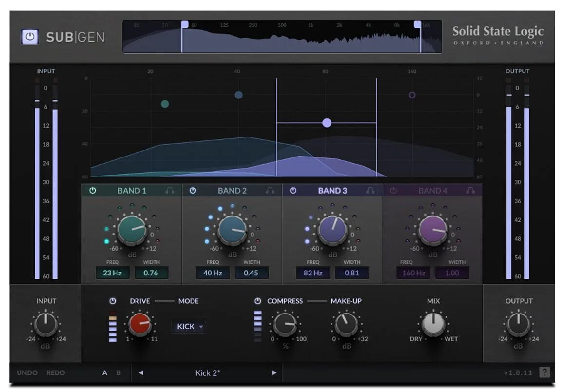Screen dimensions: 564x392
Task: Solo Band 3 using its headphone icon
Action: point(369,191)
